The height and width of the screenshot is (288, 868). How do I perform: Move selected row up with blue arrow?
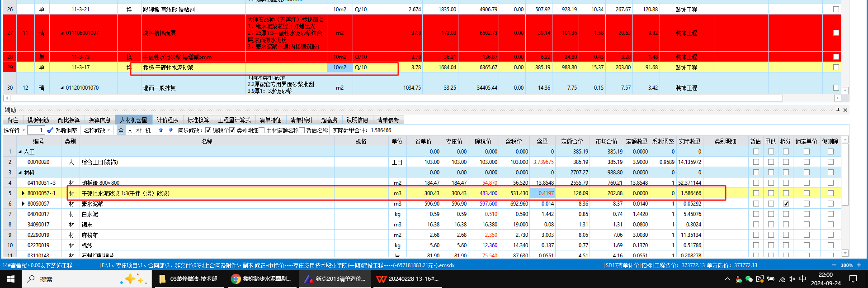pos(160,130)
